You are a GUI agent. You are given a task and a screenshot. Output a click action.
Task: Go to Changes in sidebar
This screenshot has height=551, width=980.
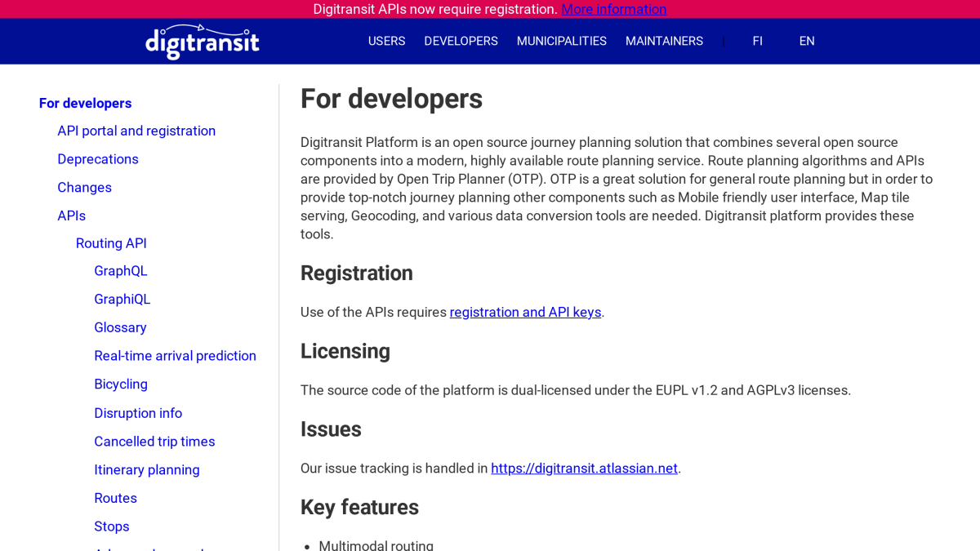tap(84, 187)
